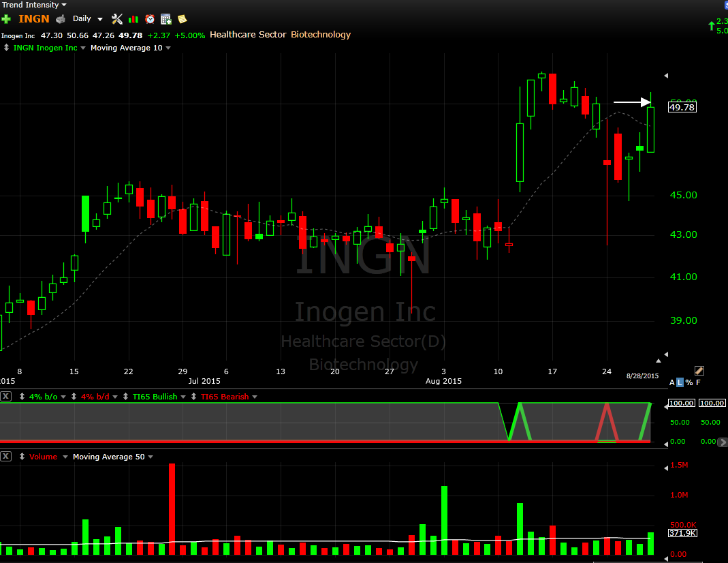The image size is (728, 563).
Task: Click the price scale bottom arrow marker
Action: point(666,354)
